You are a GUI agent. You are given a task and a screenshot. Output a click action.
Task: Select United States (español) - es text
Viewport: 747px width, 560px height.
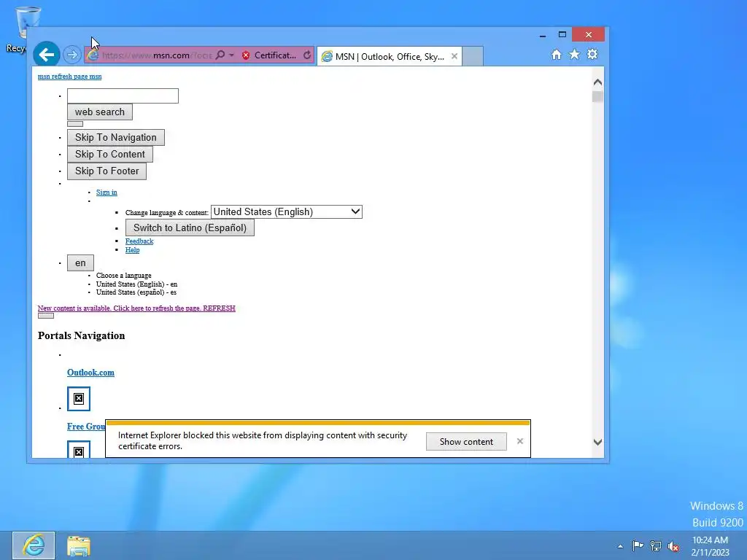[x=136, y=292]
